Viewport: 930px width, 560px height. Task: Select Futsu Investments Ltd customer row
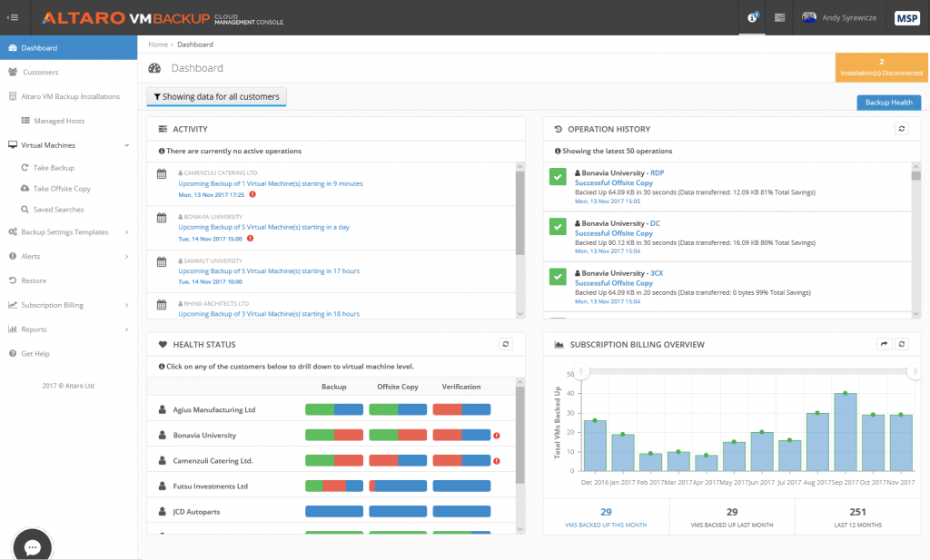coord(331,486)
